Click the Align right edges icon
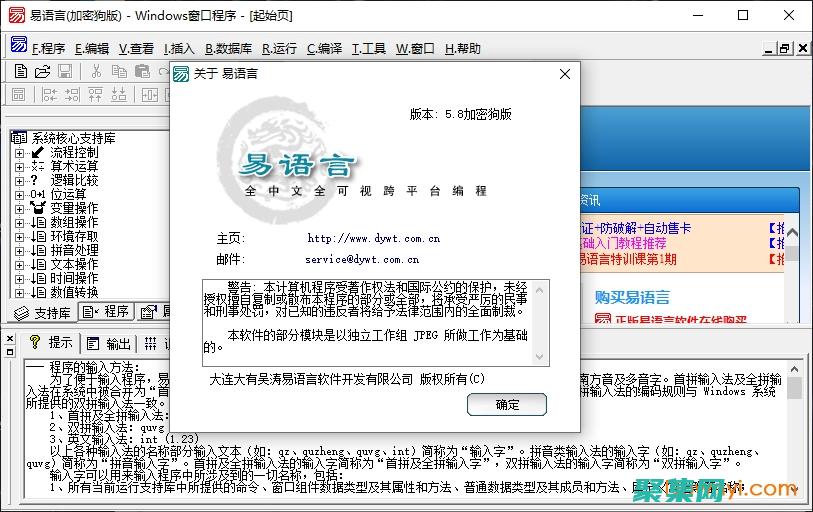813x512 pixels. (x=72, y=94)
